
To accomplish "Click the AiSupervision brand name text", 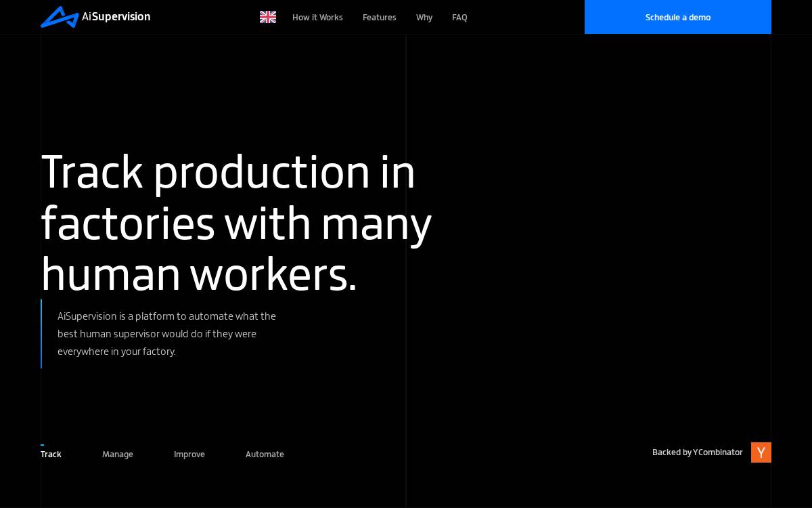I will coord(116,17).
